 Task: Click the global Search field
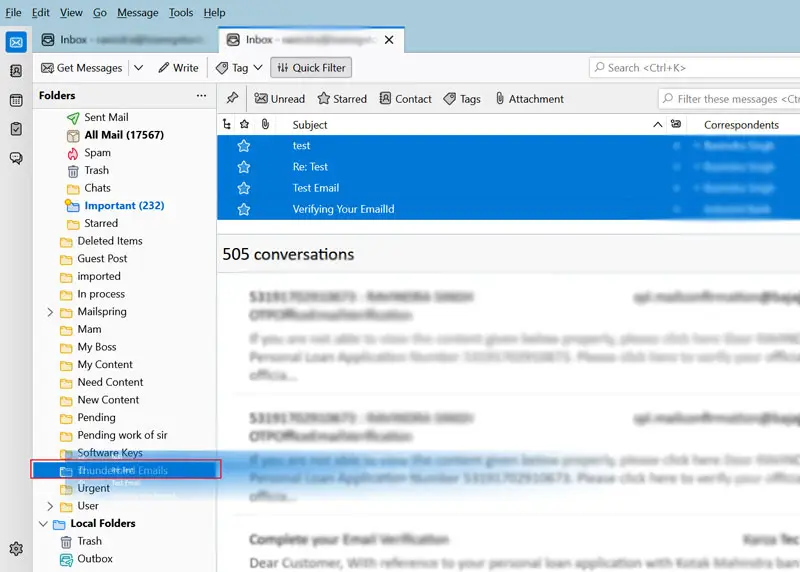pyautogui.click(x=695, y=68)
